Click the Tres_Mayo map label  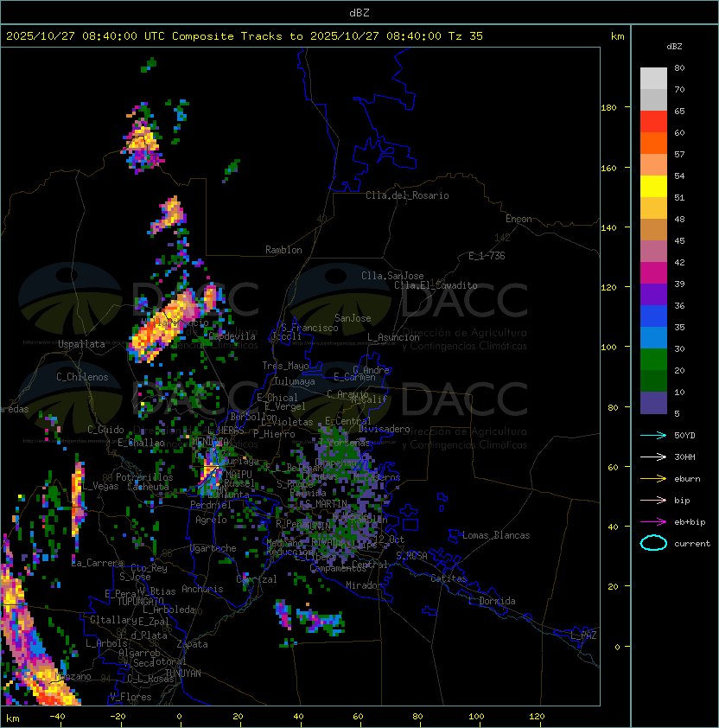click(x=285, y=366)
